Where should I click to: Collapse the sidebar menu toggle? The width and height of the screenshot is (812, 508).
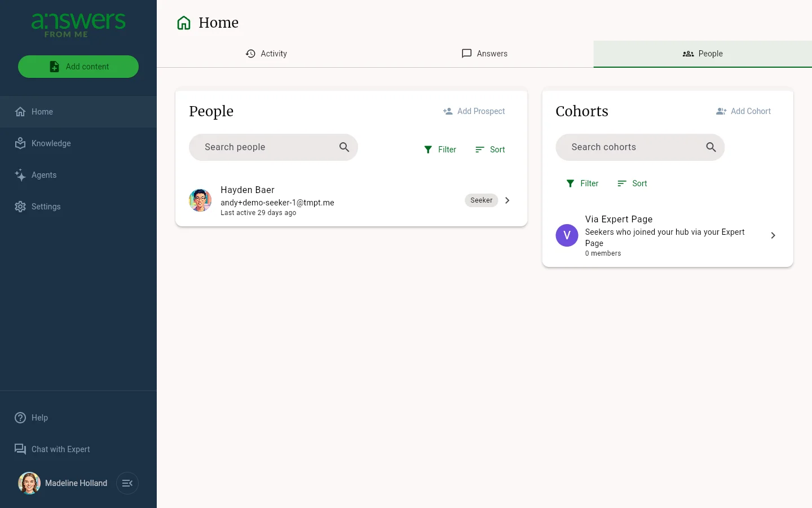[127, 483]
